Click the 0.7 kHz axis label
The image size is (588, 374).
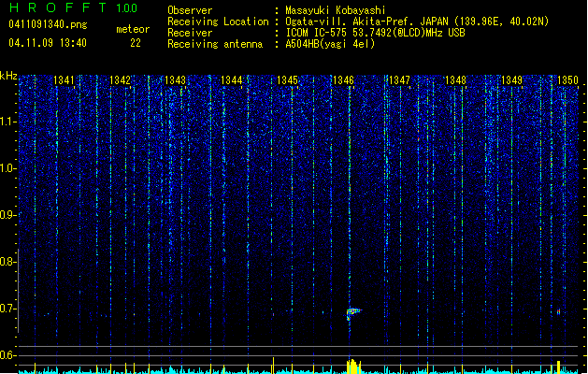pos(7,309)
